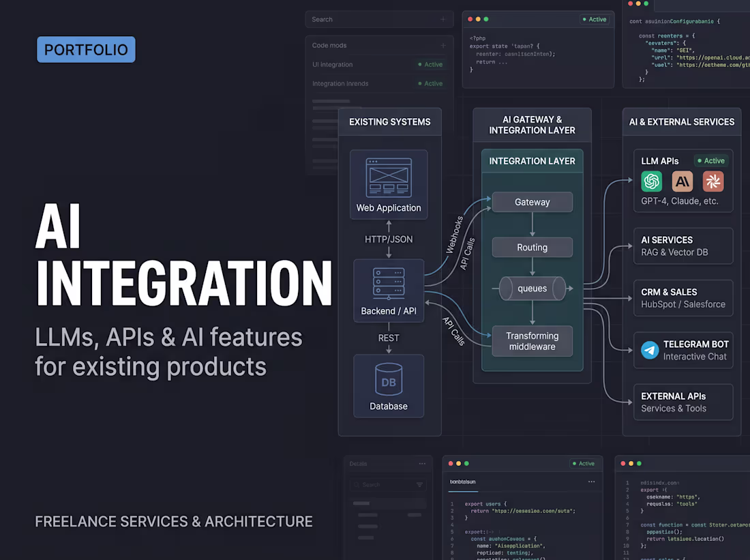Screen dimensions: 750x560
Task: Click the Webhooks arrow label
Action: tap(454, 235)
